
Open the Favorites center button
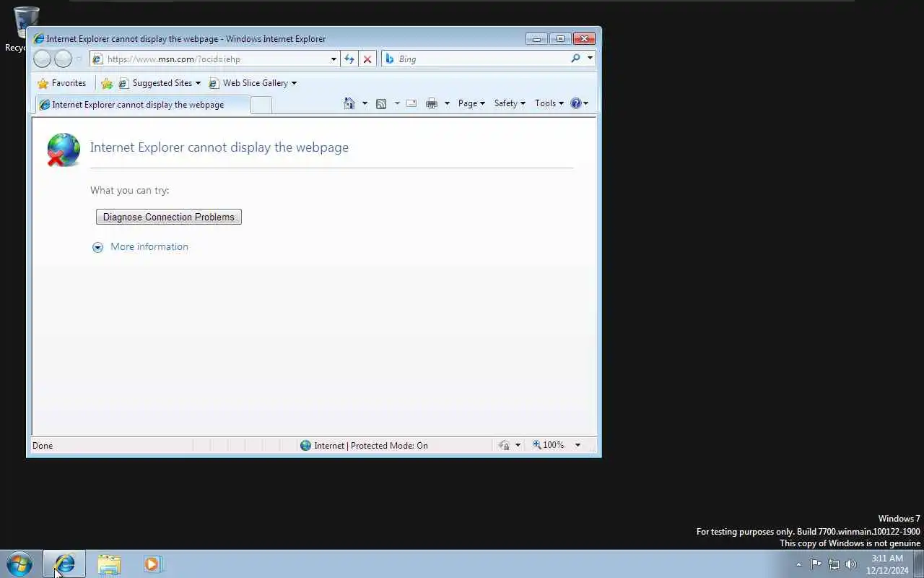coord(61,83)
